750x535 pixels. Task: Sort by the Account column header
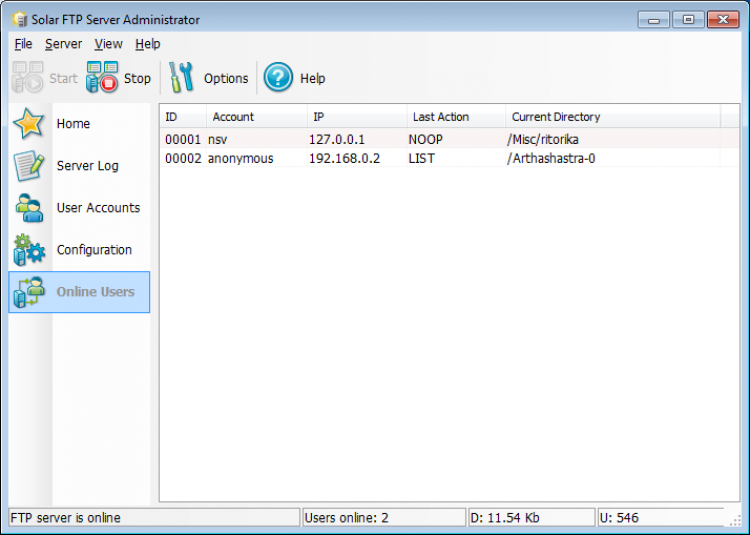pyautogui.click(x=257, y=117)
